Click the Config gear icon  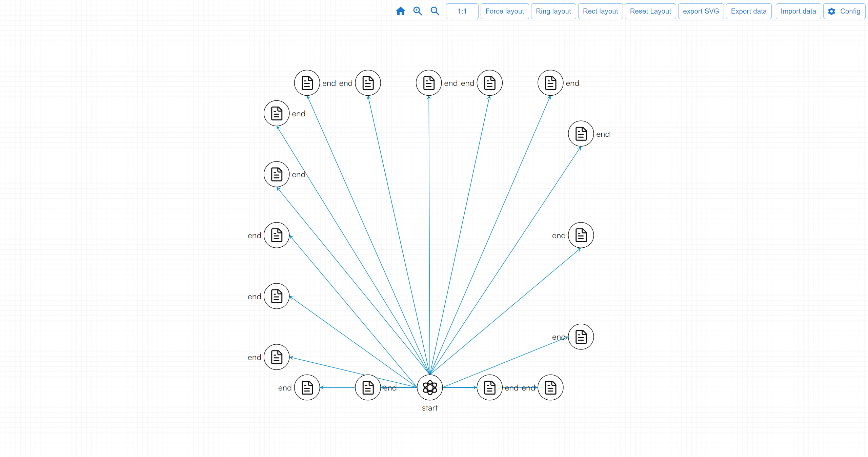pyautogui.click(x=831, y=11)
